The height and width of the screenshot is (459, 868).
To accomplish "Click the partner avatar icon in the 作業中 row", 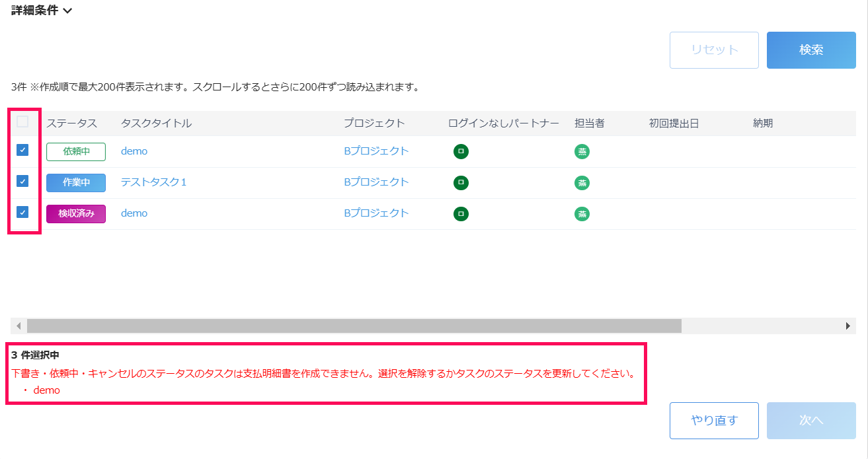I will click(461, 182).
